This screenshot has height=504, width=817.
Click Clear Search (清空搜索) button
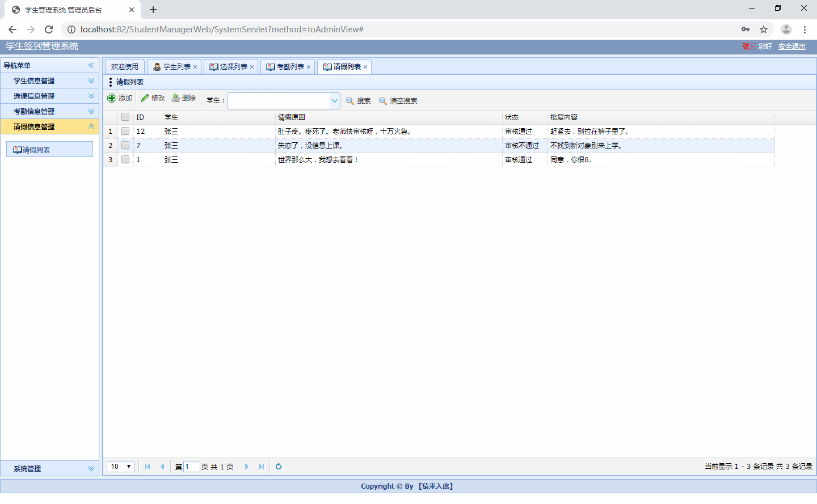click(x=398, y=101)
